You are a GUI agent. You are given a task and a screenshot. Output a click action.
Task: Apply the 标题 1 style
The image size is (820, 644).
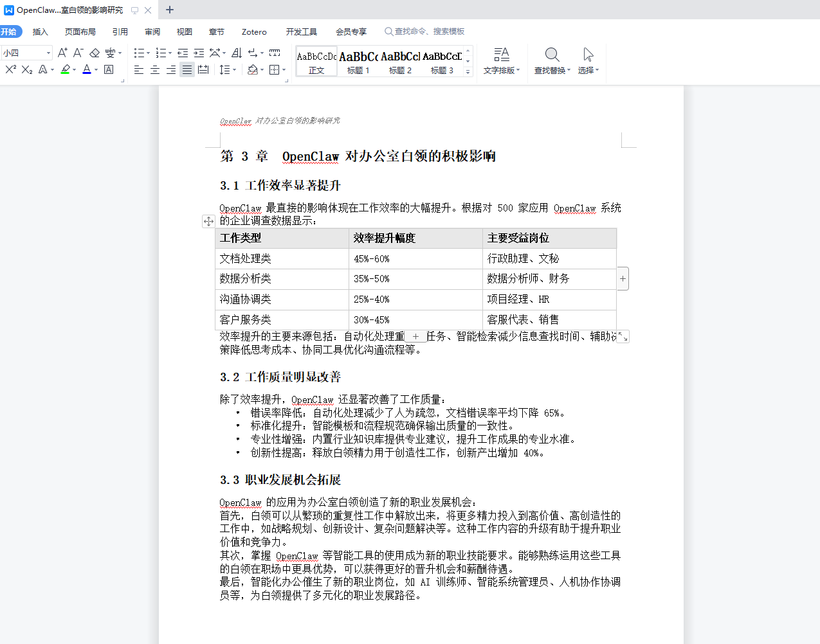coord(358,62)
